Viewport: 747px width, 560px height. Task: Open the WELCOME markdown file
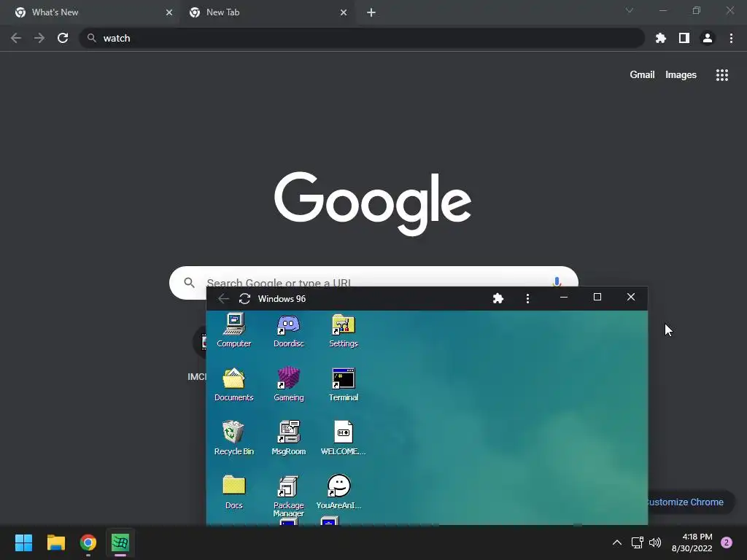pos(344,438)
